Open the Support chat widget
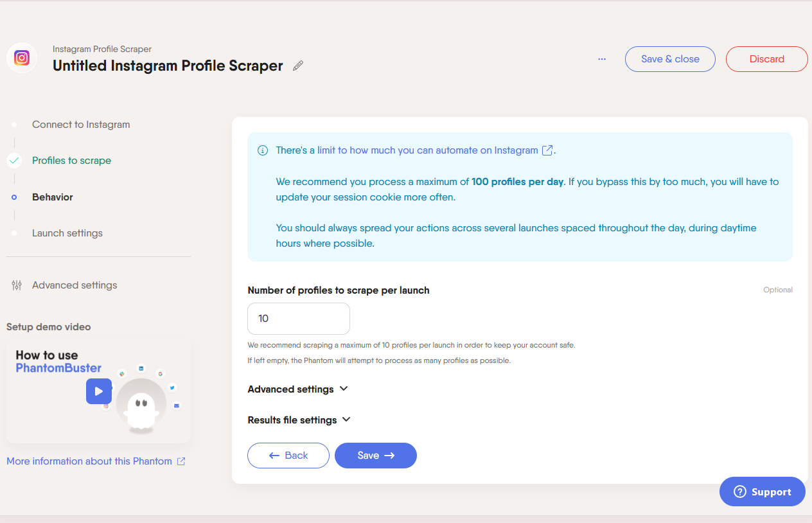This screenshot has height=523, width=812. point(763,492)
